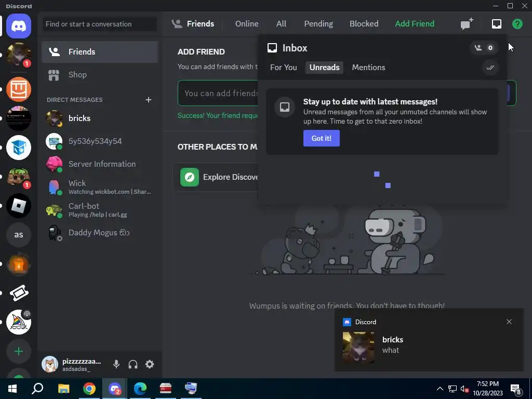Add a server with green plus icon
This screenshot has width=532, height=399.
[x=19, y=351]
